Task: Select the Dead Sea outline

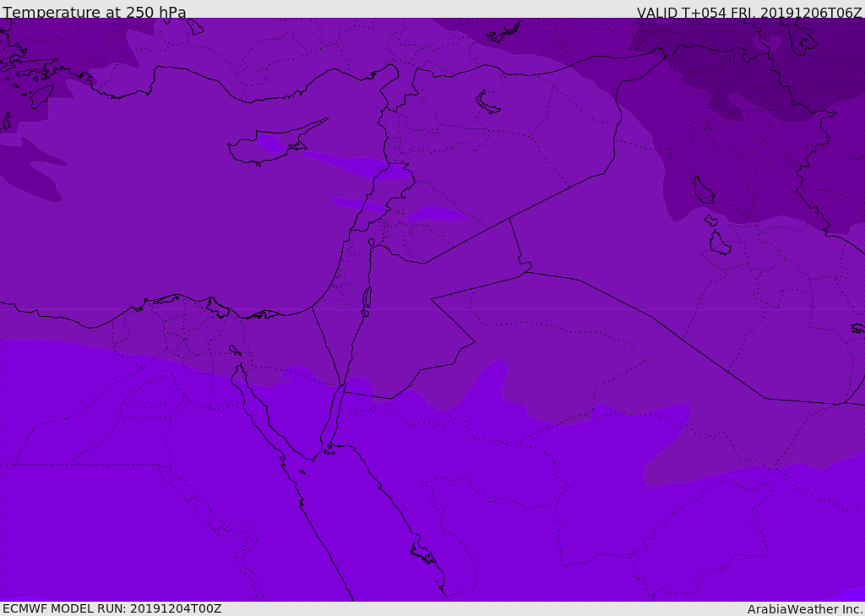Action: pos(367,298)
